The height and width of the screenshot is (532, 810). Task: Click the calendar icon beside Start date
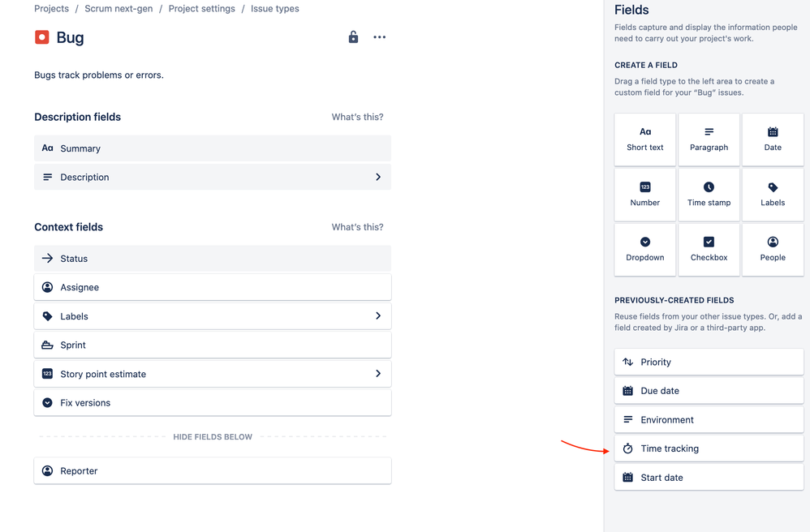(x=627, y=478)
